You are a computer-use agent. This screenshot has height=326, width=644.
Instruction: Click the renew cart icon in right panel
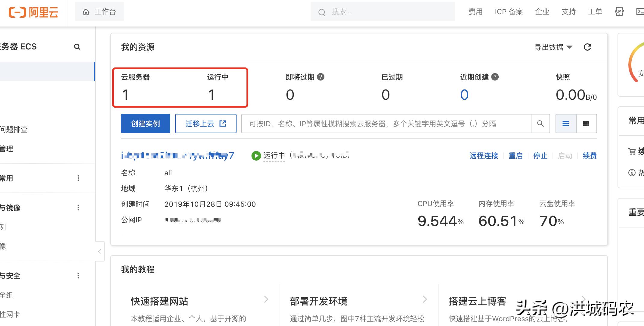[x=633, y=152]
